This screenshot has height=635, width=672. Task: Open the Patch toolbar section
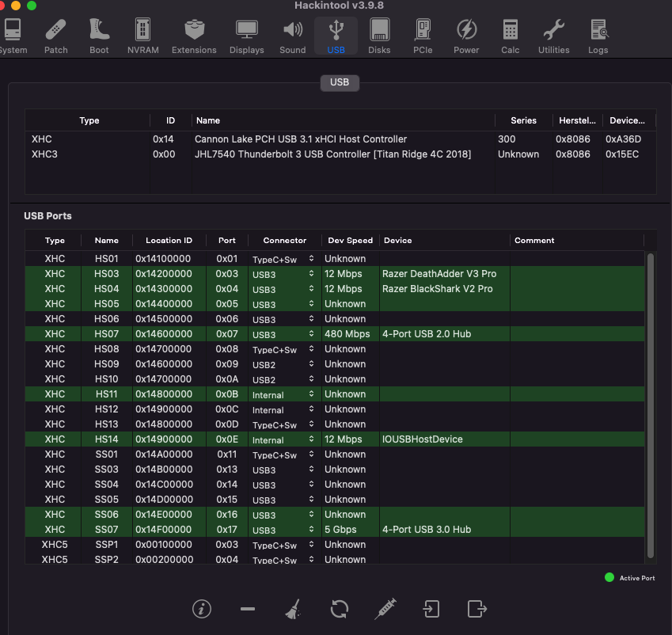(x=55, y=36)
